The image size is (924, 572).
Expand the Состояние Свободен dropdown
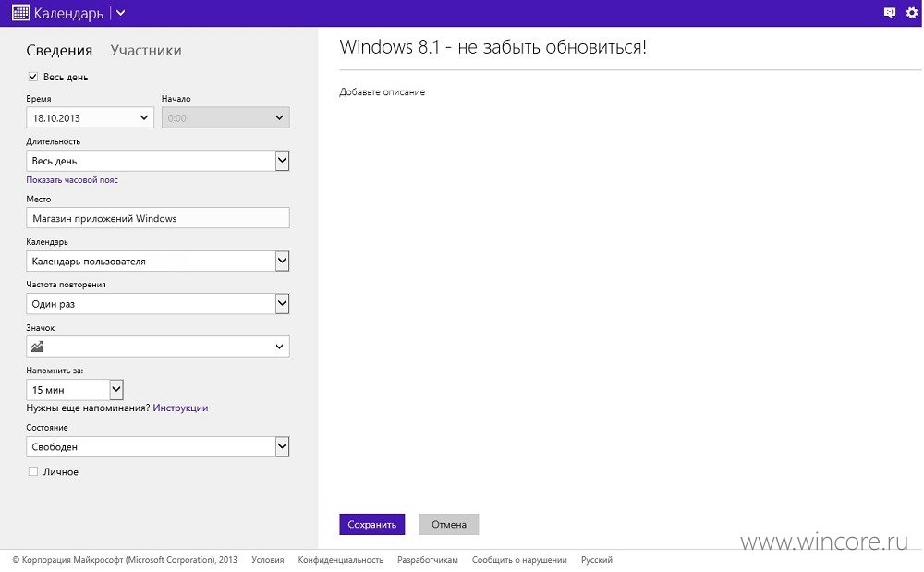(x=158, y=446)
